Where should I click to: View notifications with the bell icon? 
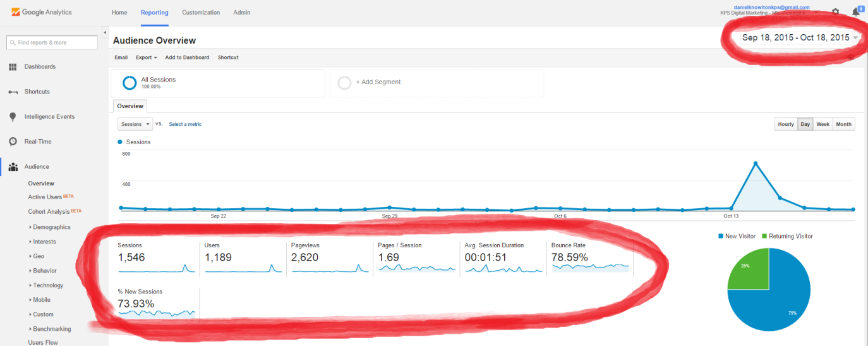855,12
